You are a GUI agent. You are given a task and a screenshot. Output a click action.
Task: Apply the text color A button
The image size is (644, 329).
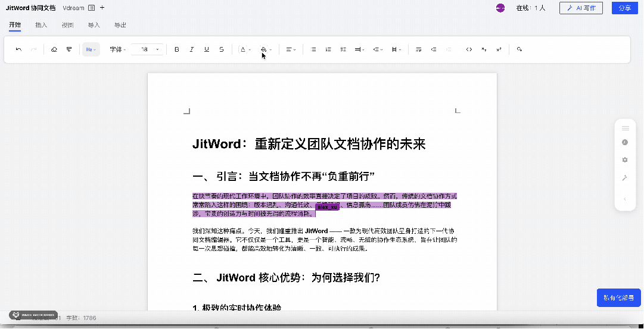242,49
